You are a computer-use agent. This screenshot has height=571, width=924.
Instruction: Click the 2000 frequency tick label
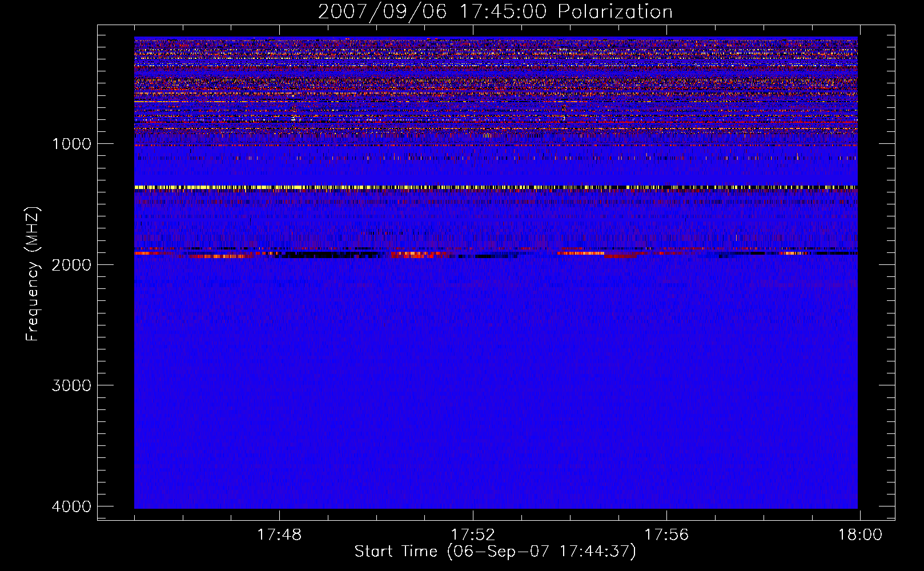coord(71,264)
